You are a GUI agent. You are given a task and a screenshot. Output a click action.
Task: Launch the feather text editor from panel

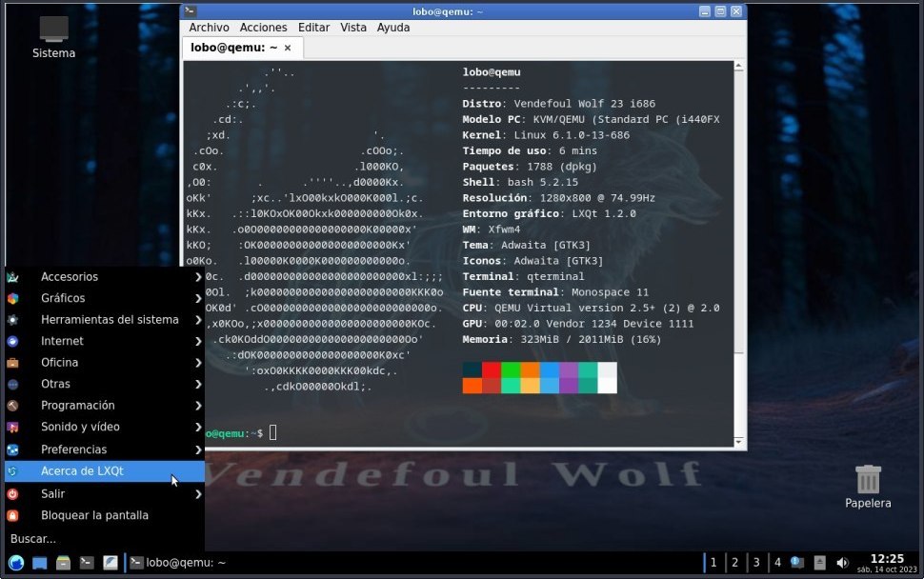110,563
